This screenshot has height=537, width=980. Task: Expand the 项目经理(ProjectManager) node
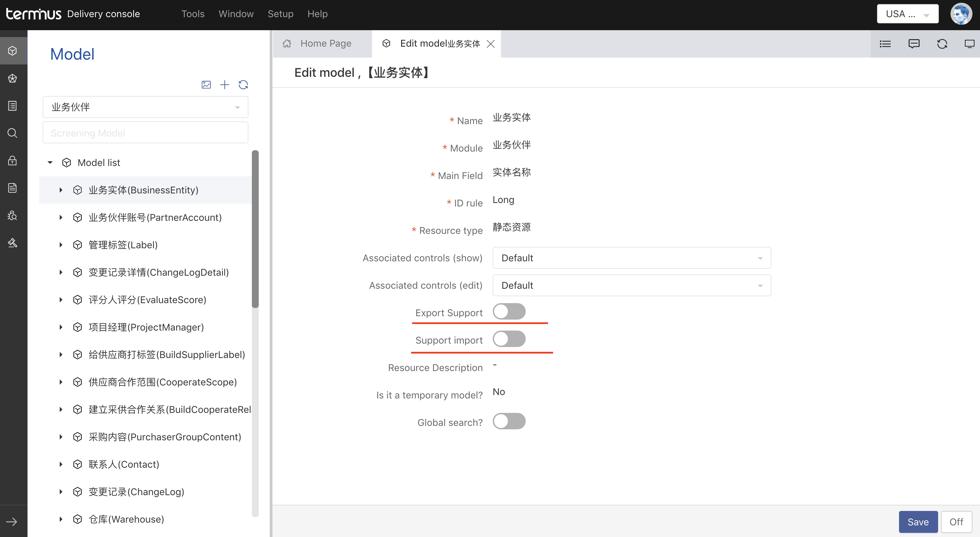click(x=60, y=327)
